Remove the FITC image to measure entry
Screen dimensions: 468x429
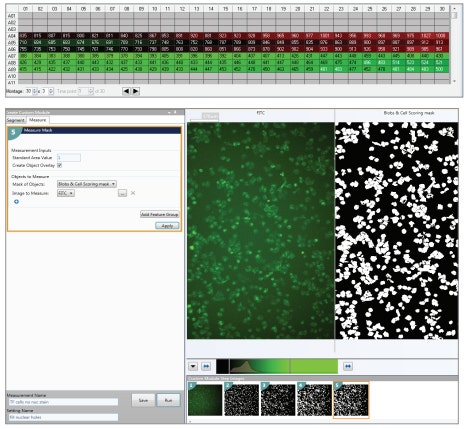pos(133,193)
